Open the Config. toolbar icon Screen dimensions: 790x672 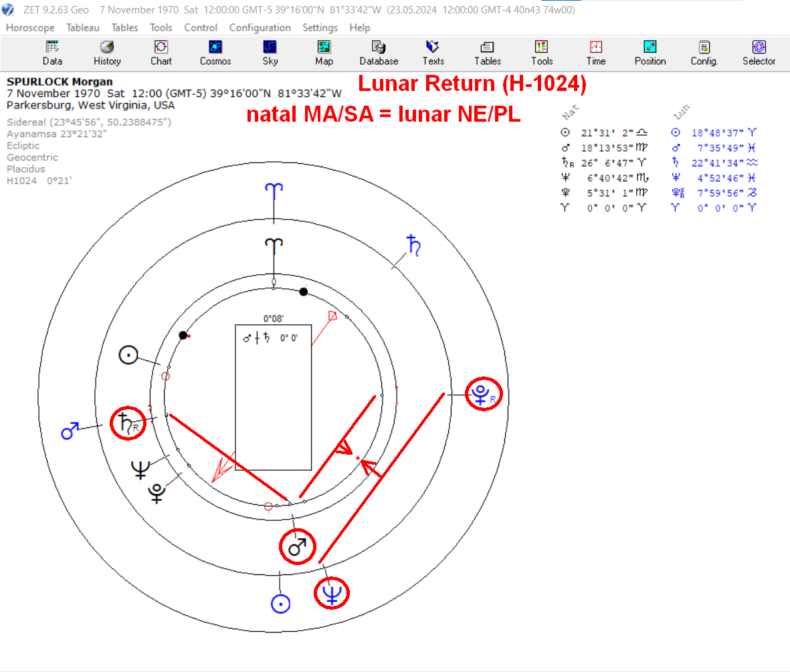tap(704, 53)
